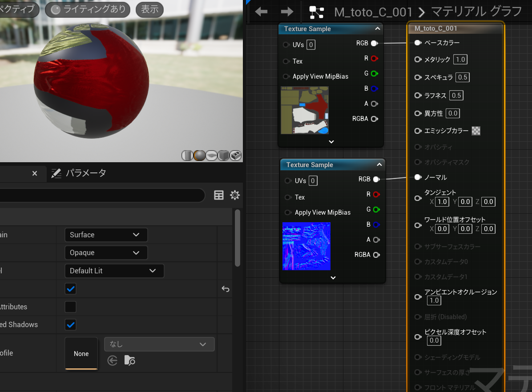
Task: Click RGB output pin of second Texture Sample
Action: 376,179
